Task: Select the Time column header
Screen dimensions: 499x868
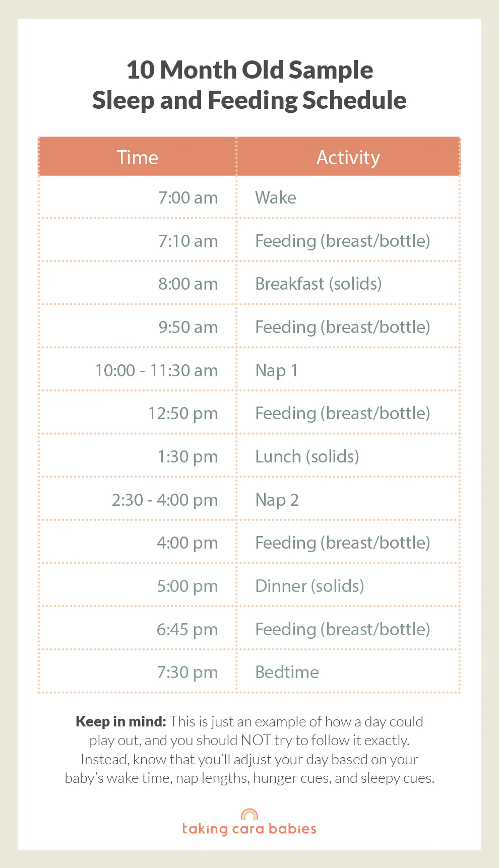Action: click(137, 158)
